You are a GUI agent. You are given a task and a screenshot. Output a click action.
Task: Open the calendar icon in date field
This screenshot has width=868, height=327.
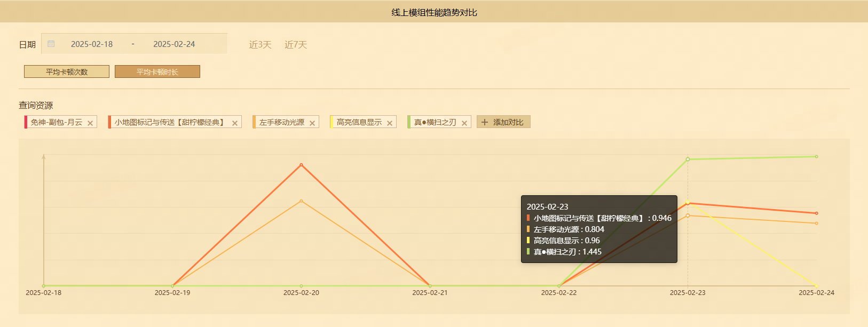point(51,44)
